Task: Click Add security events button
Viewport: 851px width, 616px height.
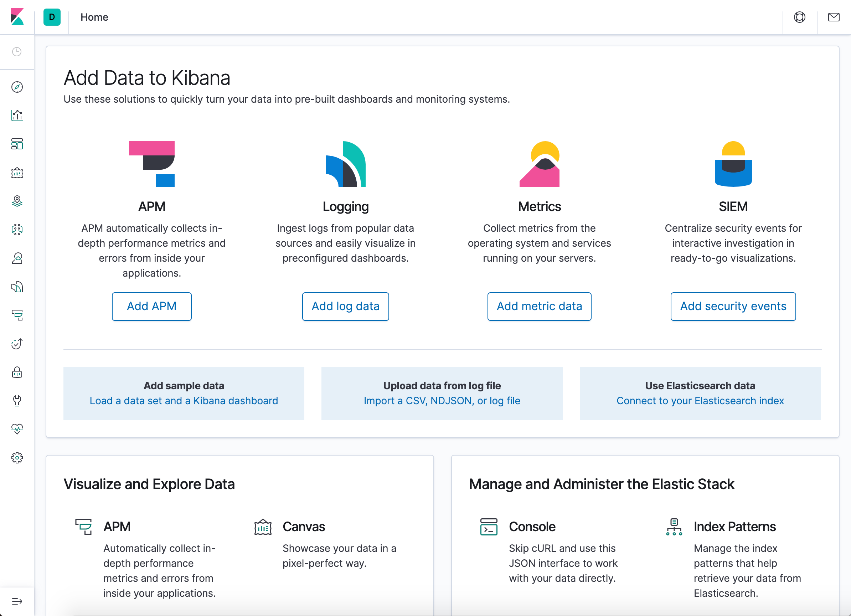Action: click(x=733, y=306)
